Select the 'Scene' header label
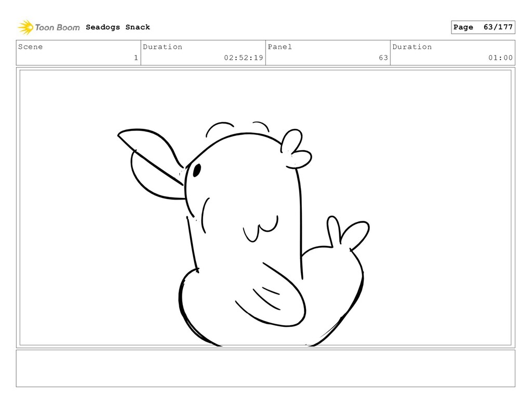Screen dimensions: 532x411 (30, 47)
